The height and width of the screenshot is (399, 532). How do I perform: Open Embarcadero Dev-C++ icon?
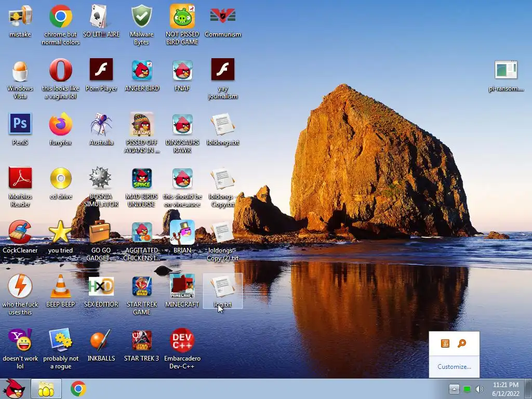tap(182, 349)
